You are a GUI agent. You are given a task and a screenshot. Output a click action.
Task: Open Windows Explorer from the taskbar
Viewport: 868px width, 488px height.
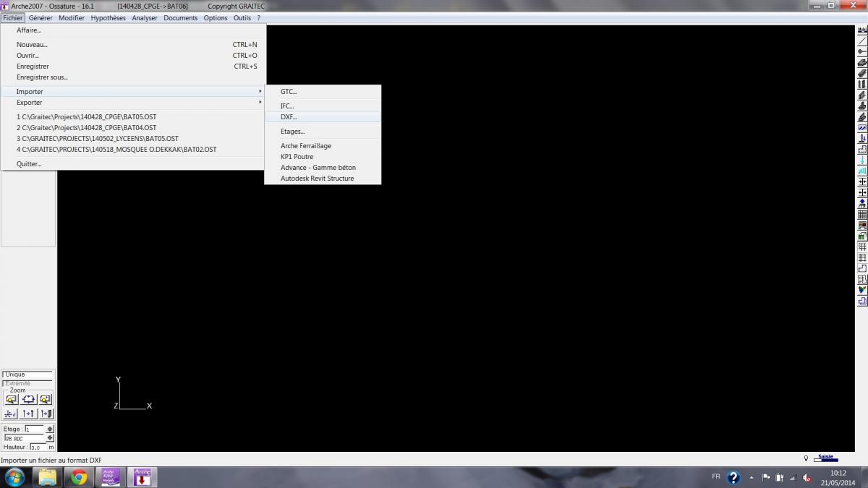pyautogui.click(x=48, y=477)
